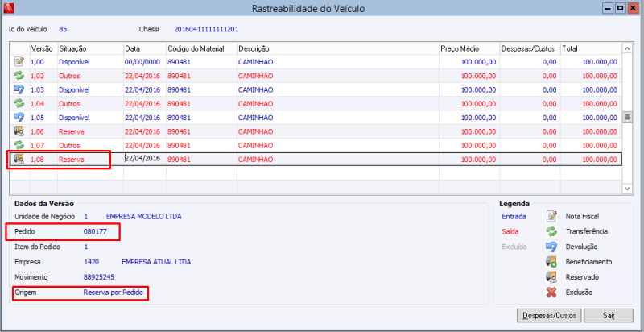Click the table scrollbar up arrow
644x332 pixels.
coord(627,48)
